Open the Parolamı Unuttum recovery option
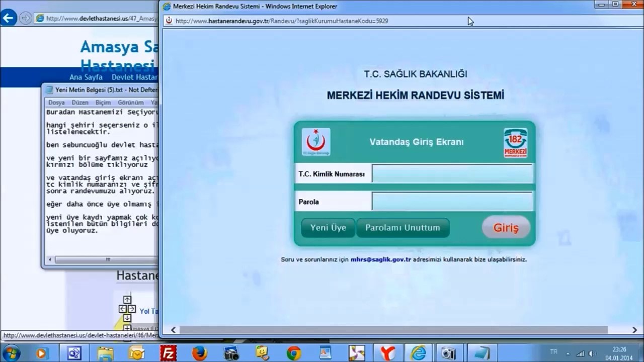The width and height of the screenshot is (644, 362). (x=403, y=228)
